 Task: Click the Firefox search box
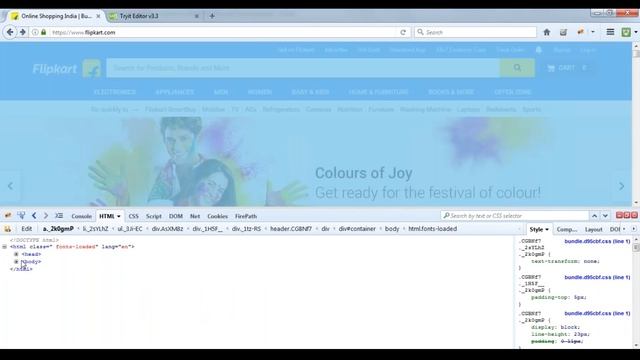tap(476, 32)
